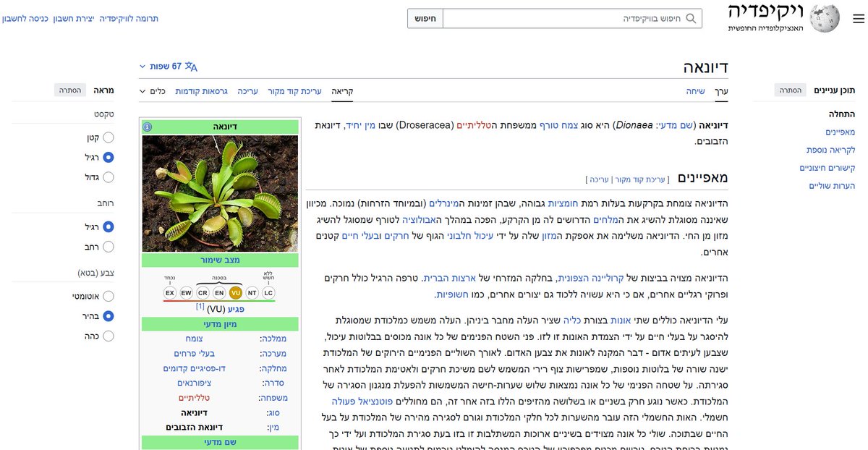This screenshot has width=868, height=450.
Task: Set color mode to automatic אוטומטי
Action: point(109,296)
